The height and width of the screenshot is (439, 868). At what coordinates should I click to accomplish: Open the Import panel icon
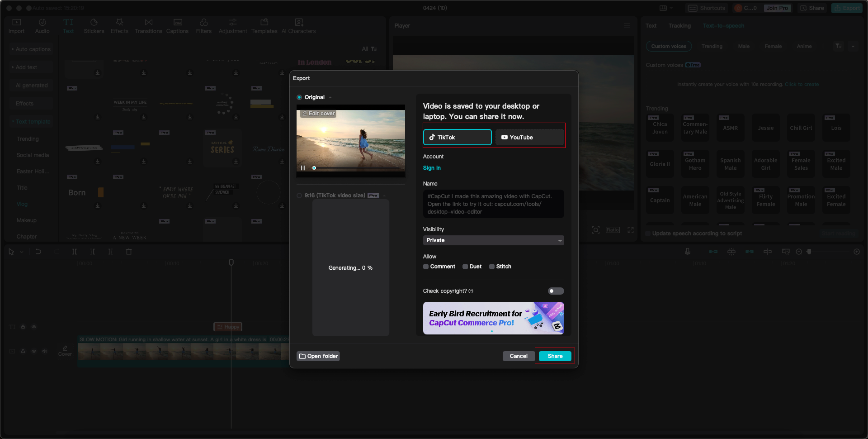17,26
